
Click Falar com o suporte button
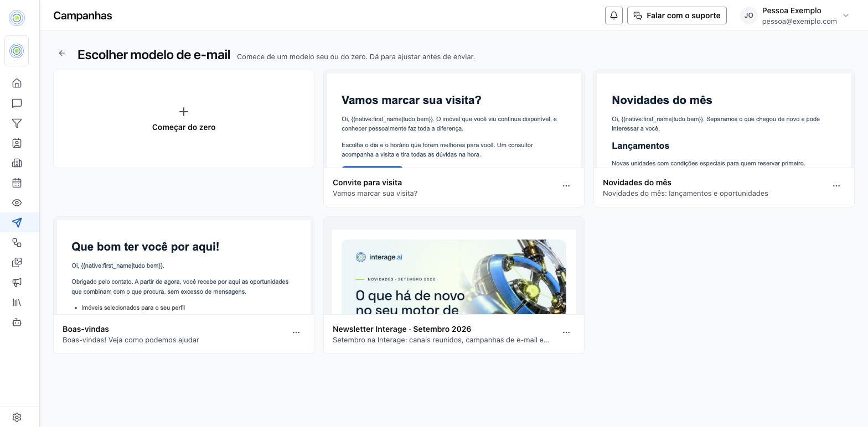coord(677,15)
